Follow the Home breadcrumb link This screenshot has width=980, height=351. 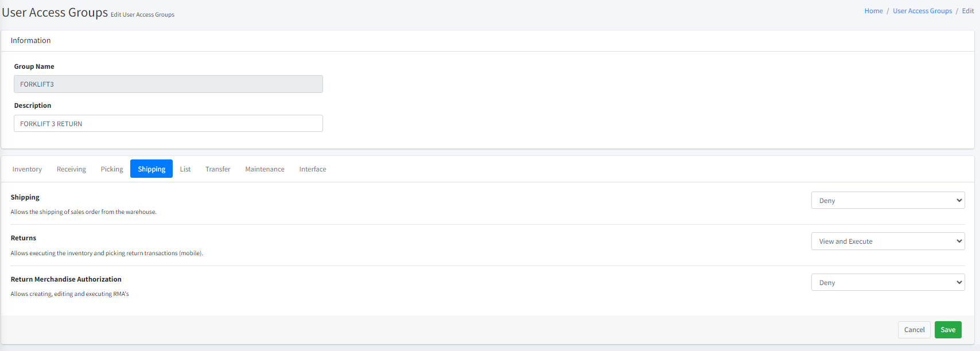coord(873,11)
